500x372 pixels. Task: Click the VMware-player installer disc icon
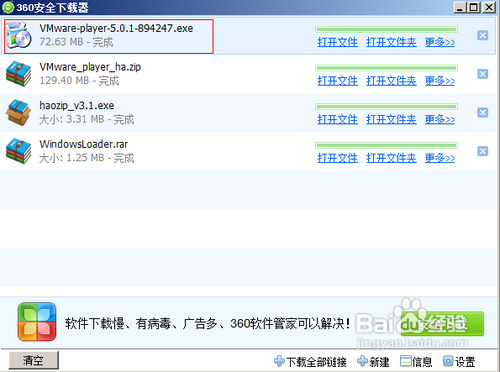point(19,35)
